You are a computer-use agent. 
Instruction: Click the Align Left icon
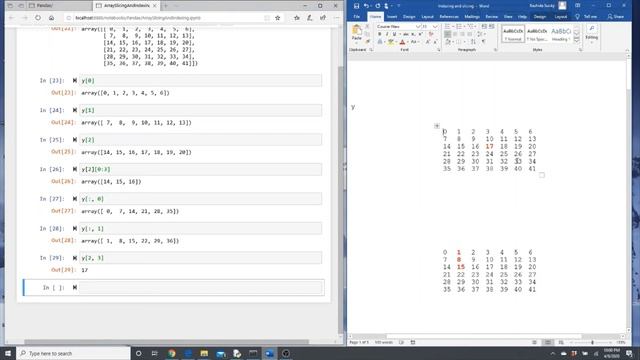coord(448,34)
